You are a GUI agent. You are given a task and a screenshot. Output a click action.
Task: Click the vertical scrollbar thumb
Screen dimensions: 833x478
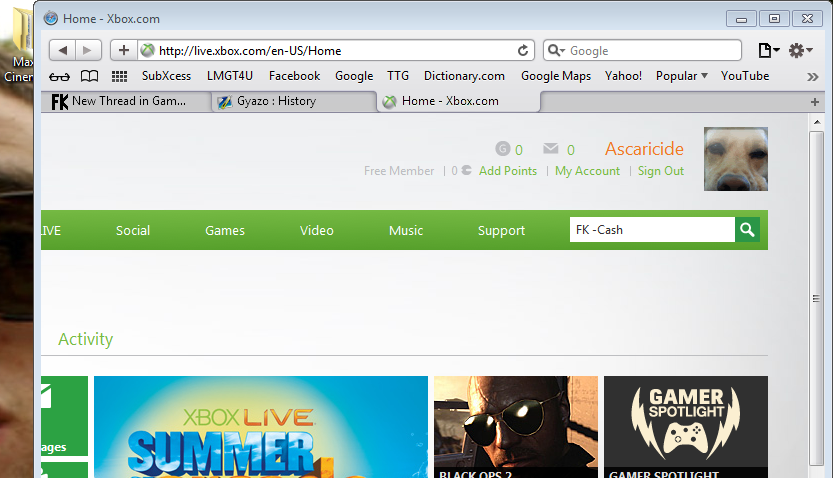point(816,298)
